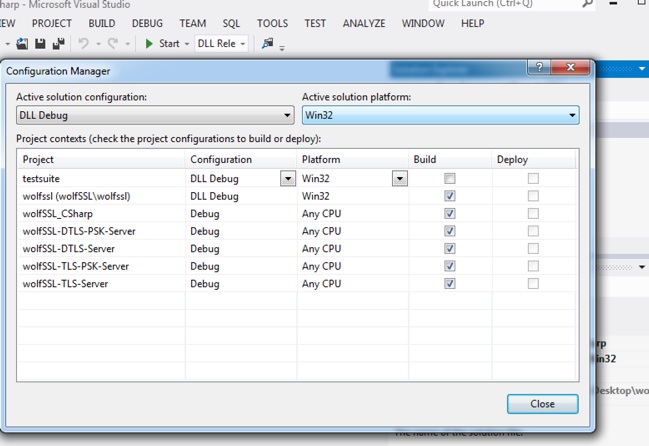Viewport: 649px width, 446px height.
Task: Click the Configuration column header
Action: pos(241,159)
